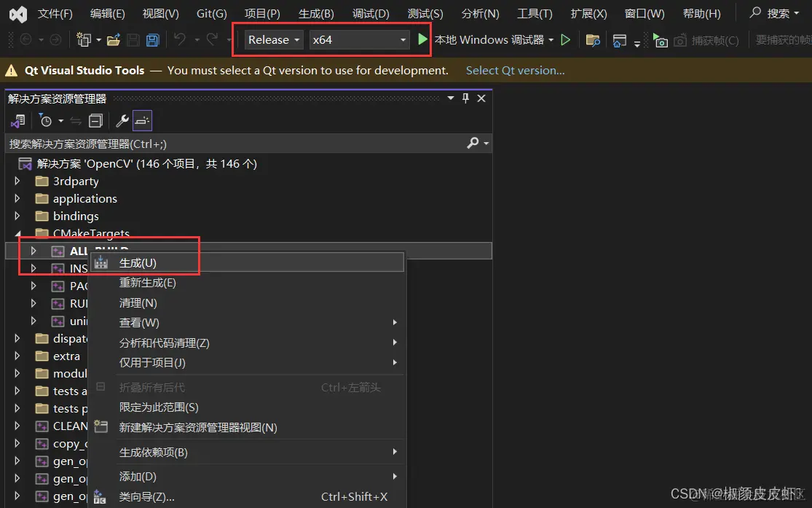Click the Qt warning triangle icon

(12, 71)
